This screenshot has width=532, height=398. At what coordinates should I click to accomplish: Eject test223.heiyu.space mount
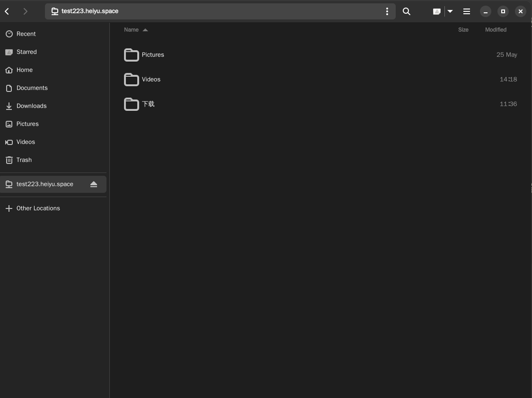tap(94, 184)
